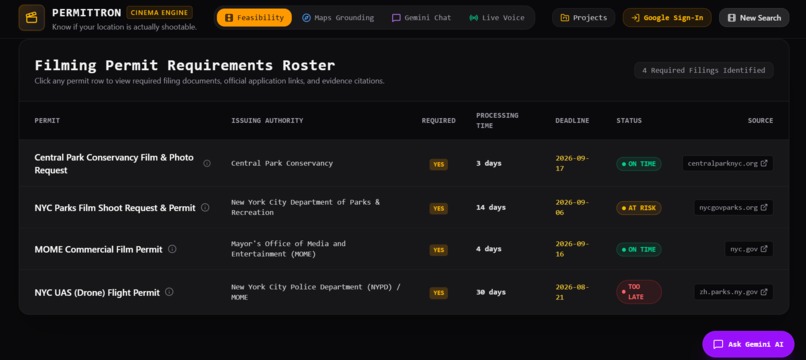This screenshot has width=806, height=360.
Task: Click external-link icon on zh.parks.ny.gov
Action: point(764,292)
